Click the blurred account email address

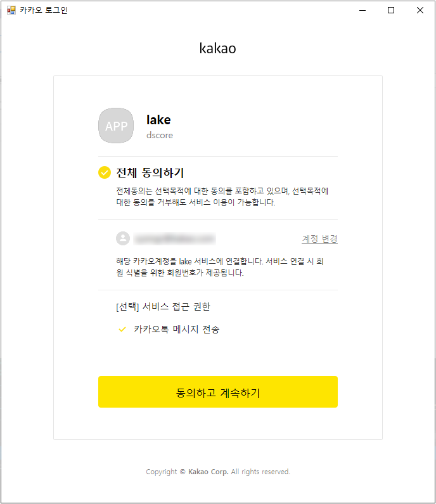174,239
